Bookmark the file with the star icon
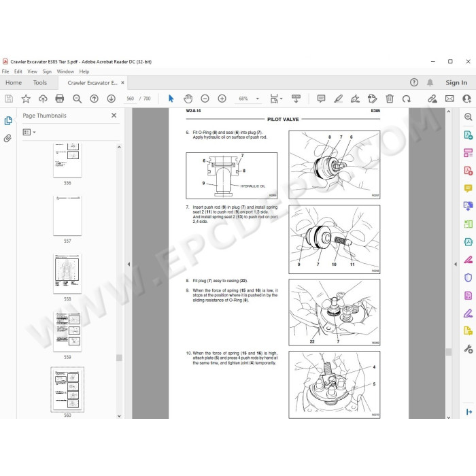 tap(26, 99)
